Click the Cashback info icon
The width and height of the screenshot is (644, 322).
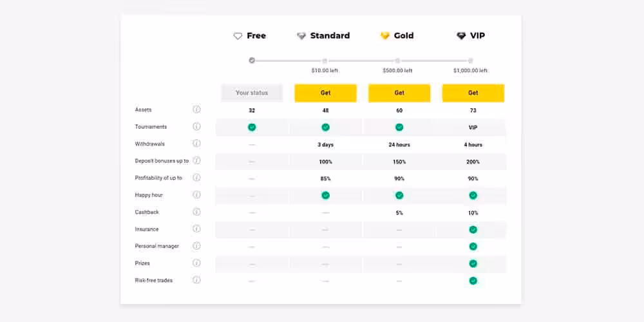pyautogui.click(x=196, y=212)
